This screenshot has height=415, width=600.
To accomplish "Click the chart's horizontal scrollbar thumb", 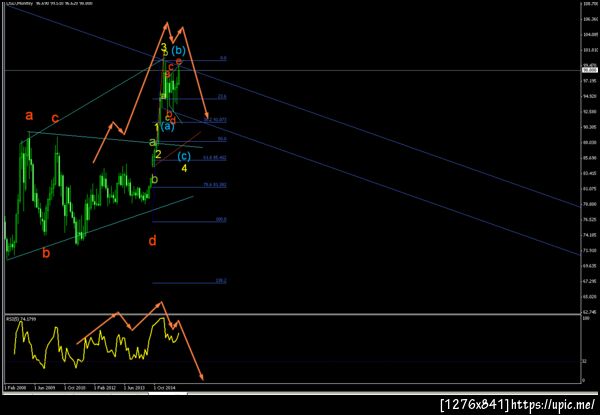I will click(x=168, y=393).
